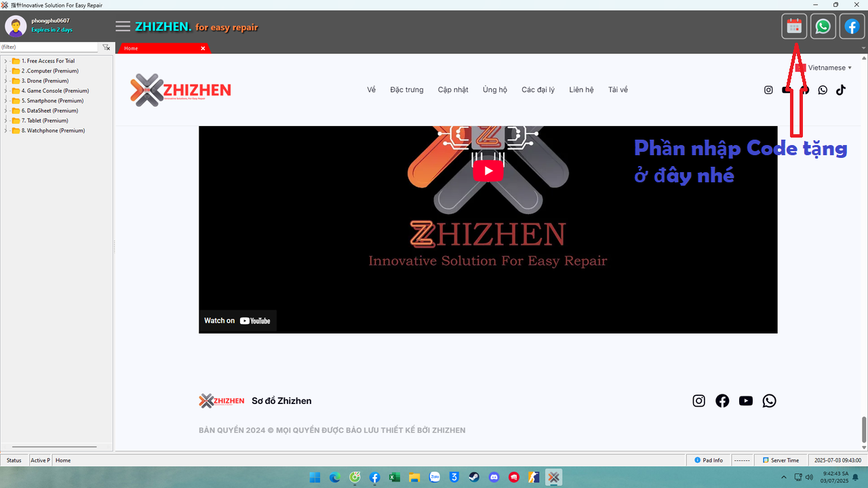Open the Tải về menu item
This screenshot has height=488, width=868.
tap(618, 89)
